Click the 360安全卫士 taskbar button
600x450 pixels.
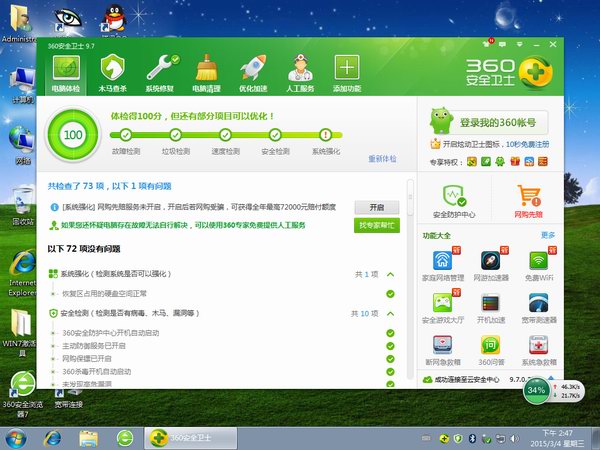(x=191, y=439)
